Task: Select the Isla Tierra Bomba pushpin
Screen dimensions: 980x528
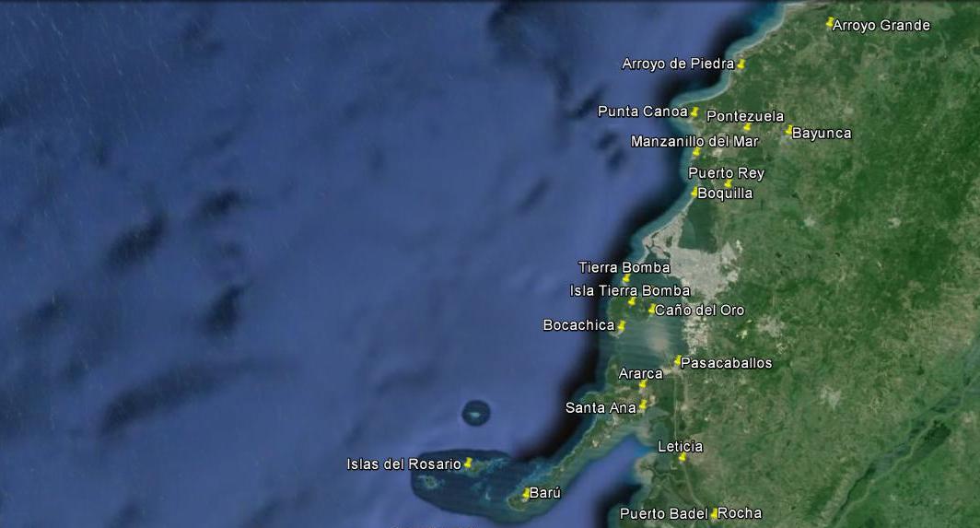Action: pos(632,301)
